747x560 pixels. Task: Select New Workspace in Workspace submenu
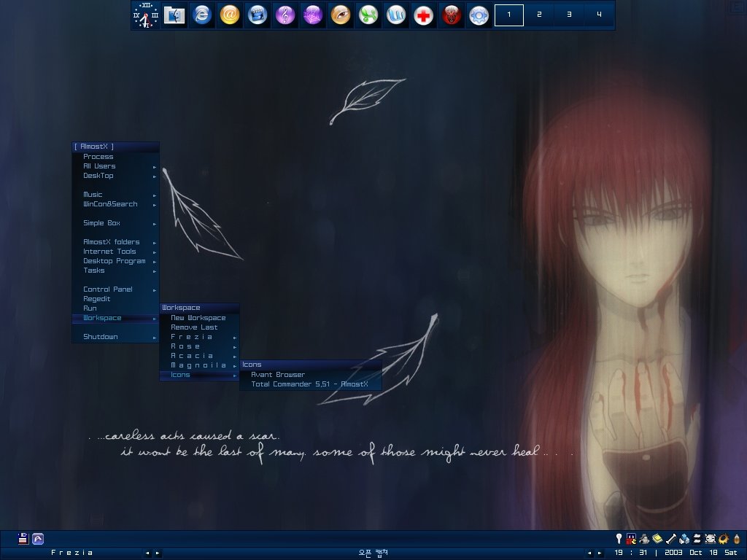(x=199, y=318)
